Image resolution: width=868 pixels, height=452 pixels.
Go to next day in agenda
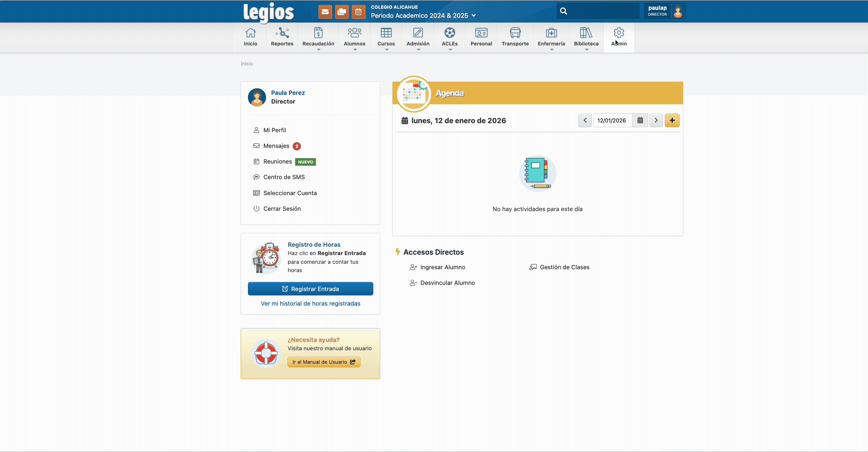[656, 120]
